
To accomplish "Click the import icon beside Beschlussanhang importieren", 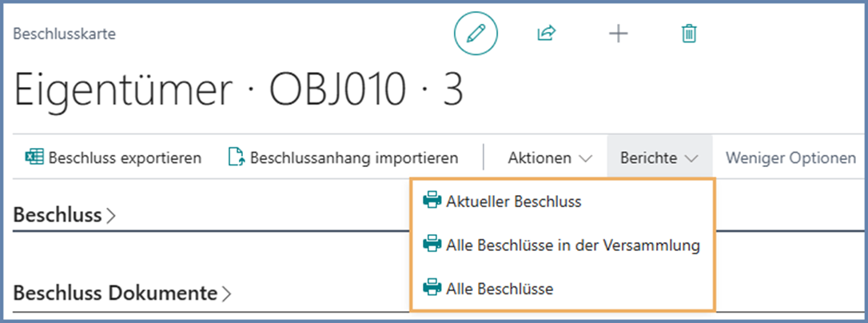I will 235,158.
